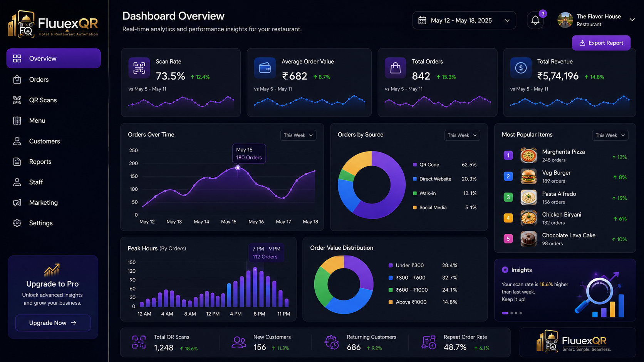
Task: Click the 245 orders text
Action: pos(554,160)
